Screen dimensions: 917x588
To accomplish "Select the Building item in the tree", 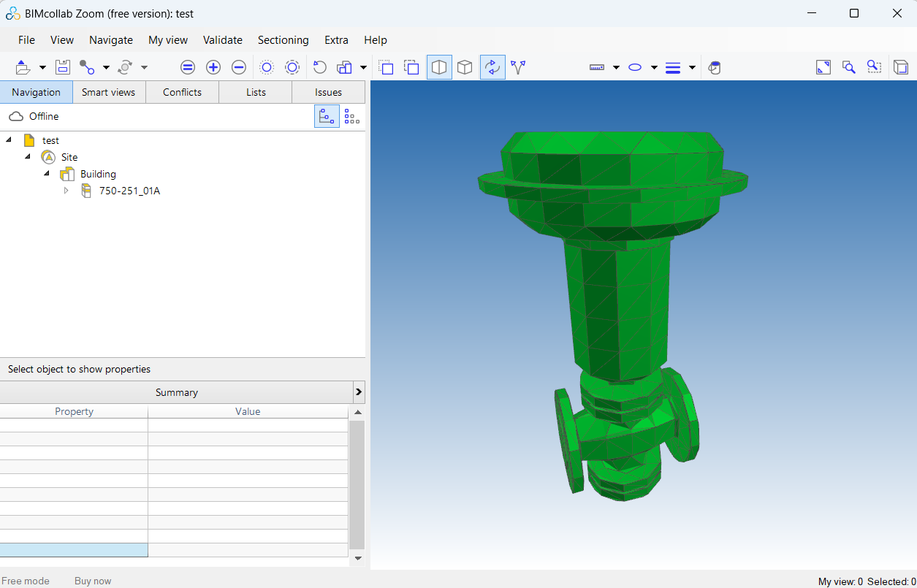I will (x=98, y=174).
